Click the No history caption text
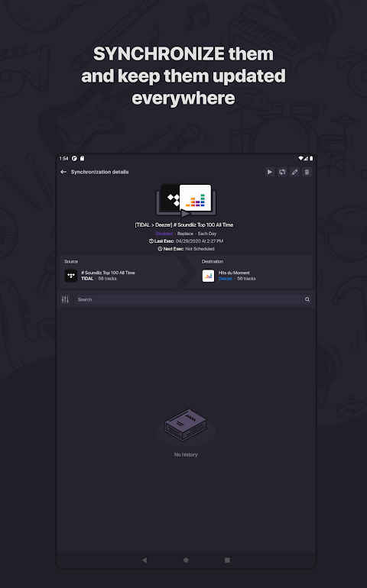367x588 pixels. click(186, 454)
